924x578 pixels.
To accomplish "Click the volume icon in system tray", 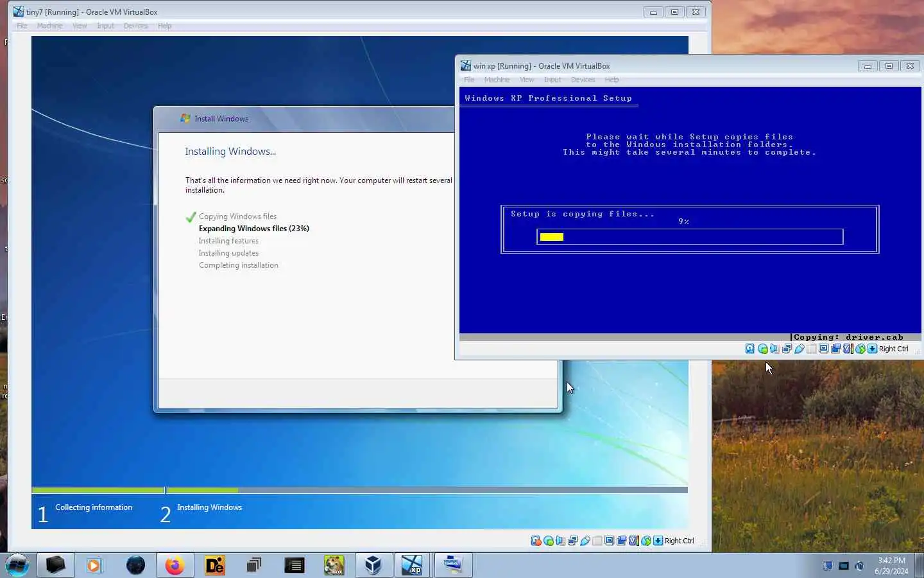I will 860,566.
